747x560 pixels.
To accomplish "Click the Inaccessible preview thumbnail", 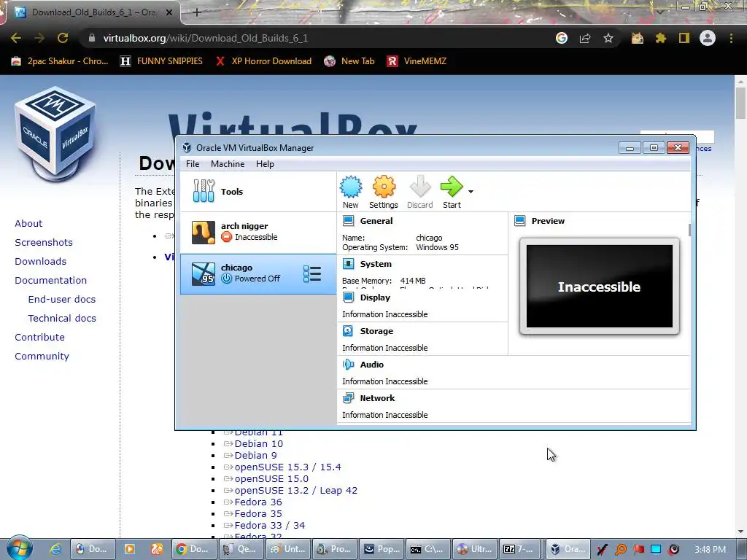I will (600, 286).
